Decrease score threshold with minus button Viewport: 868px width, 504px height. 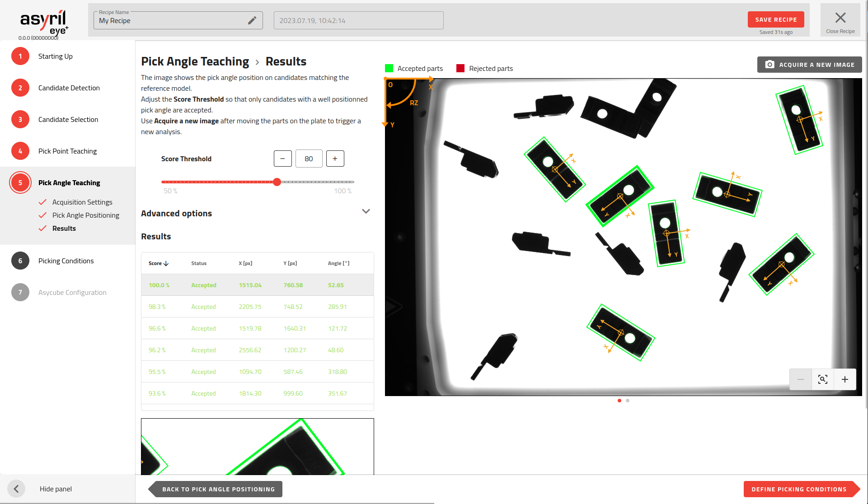click(x=282, y=159)
